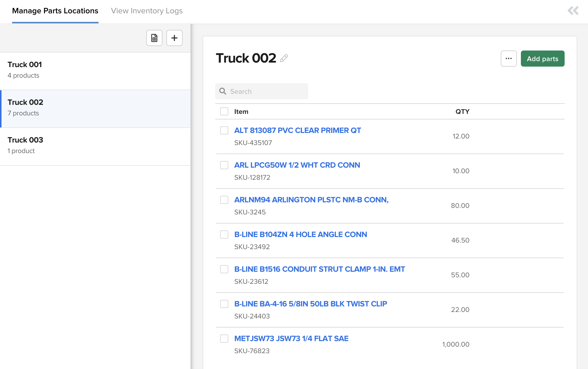588x369 pixels.
Task: Click the magnifying glass search icon
Action: (x=223, y=91)
